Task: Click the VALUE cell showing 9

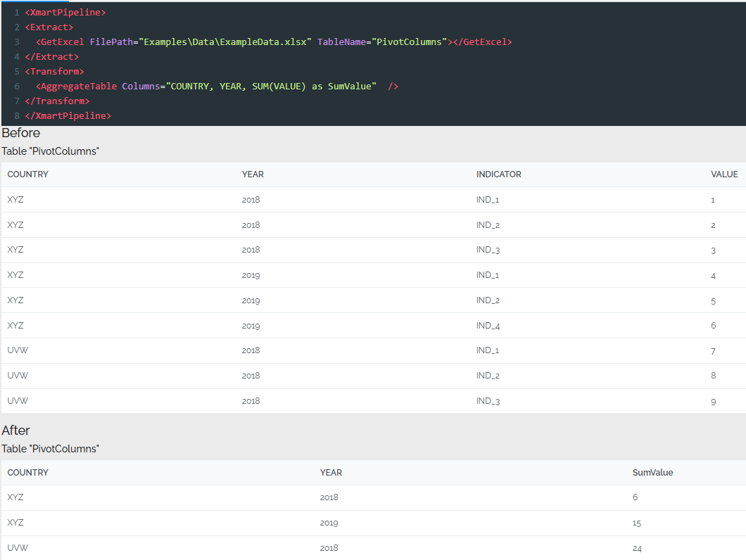Action: click(713, 402)
